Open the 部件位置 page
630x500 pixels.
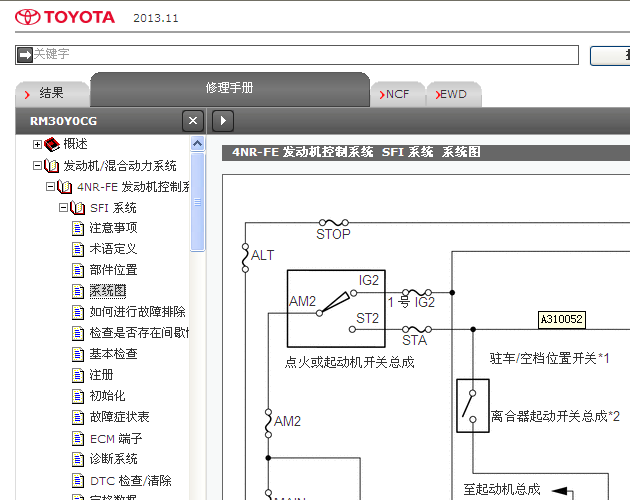pyautogui.click(x=113, y=270)
